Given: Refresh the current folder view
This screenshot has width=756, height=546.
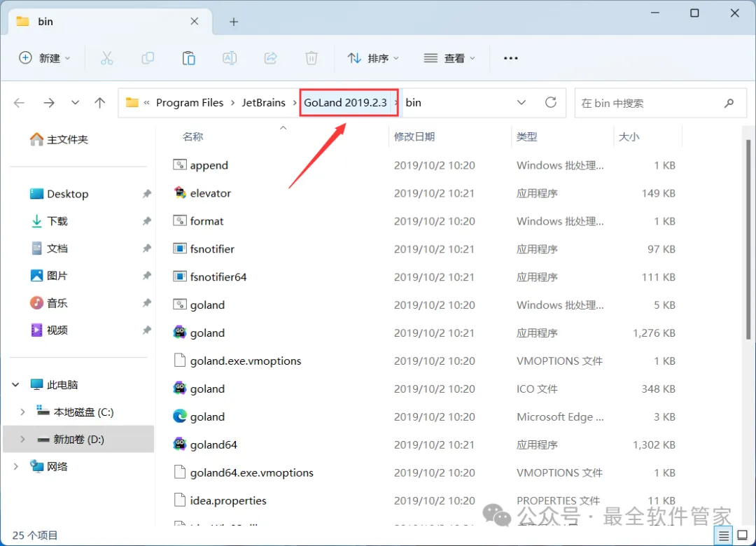Looking at the screenshot, I should 551,103.
